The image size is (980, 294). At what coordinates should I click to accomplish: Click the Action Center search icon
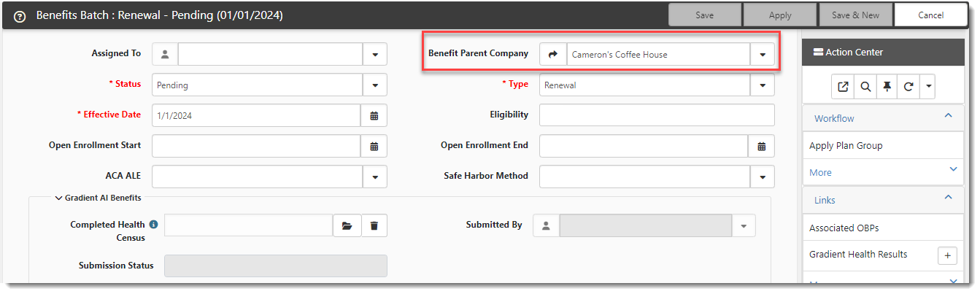tap(865, 87)
